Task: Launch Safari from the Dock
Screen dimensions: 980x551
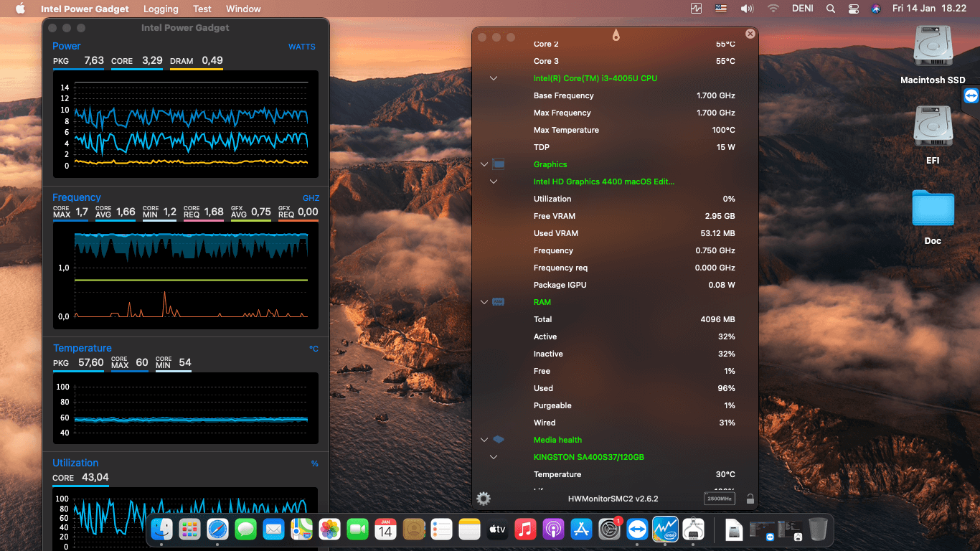Action: 217,529
